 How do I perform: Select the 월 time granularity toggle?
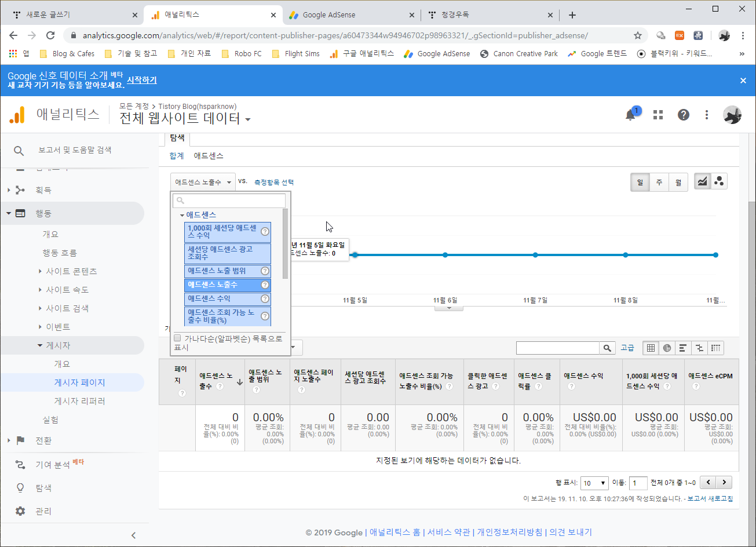678,182
